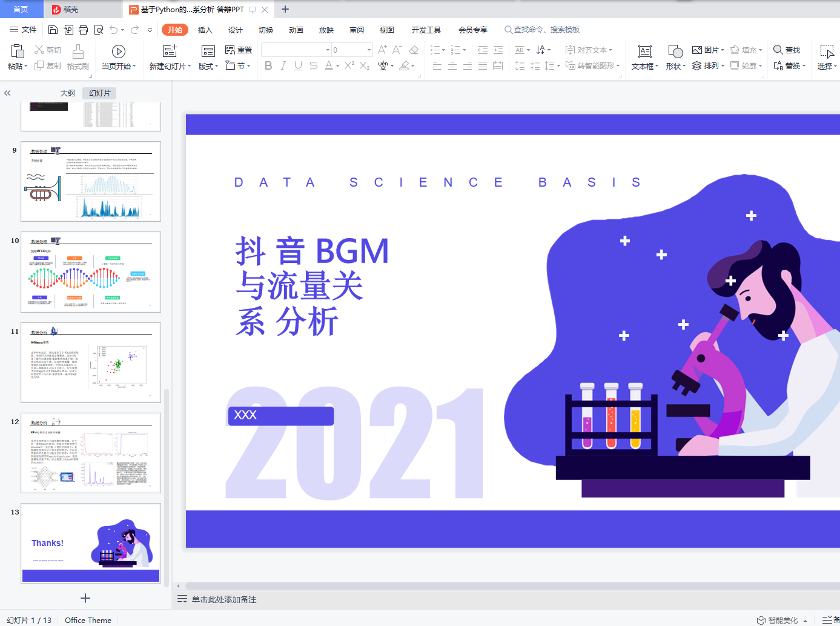Click the Increase Indent icon
840x626 pixels.
tap(498, 50)
